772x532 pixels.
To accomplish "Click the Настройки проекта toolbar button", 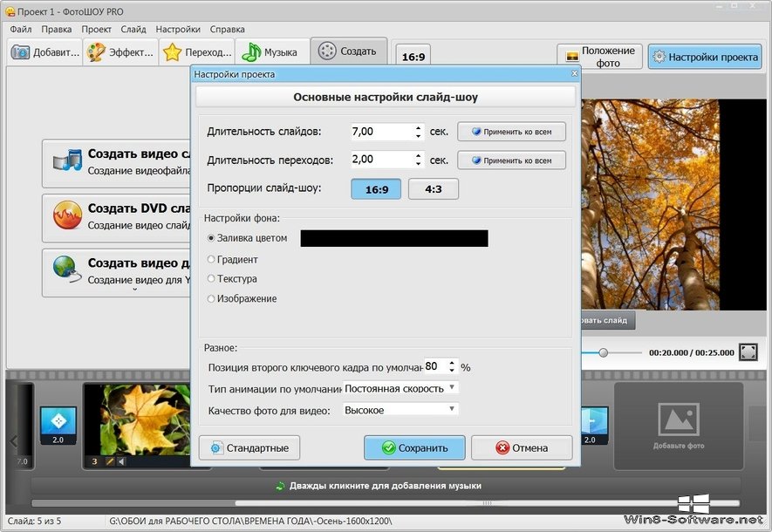I will coord(705,57).
